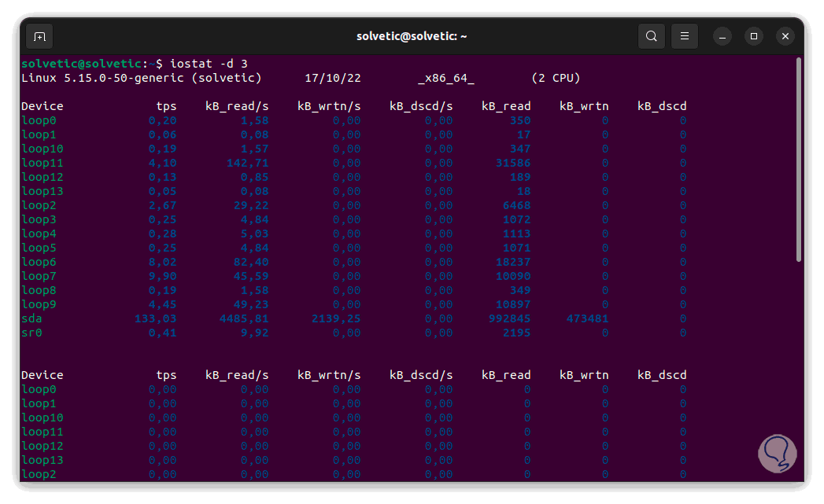Click the sda kB_wrtn/s value 2139,25
This screenshot has width=824, height=504.
336,318
